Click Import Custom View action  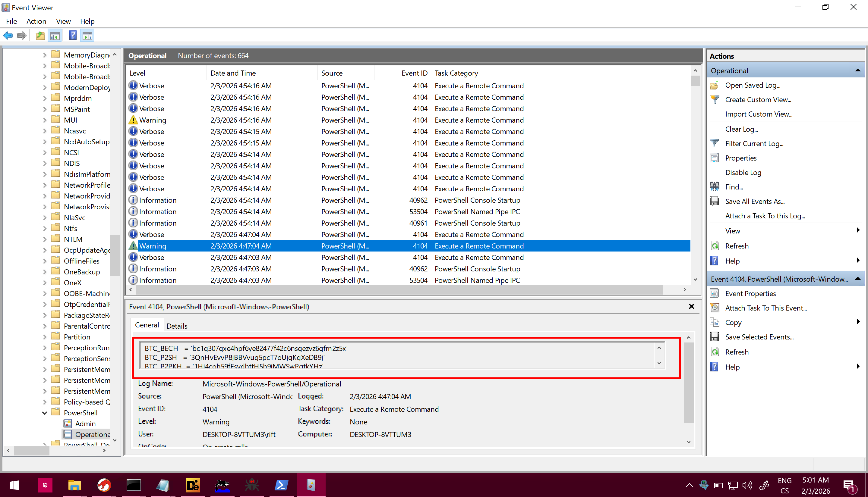pyautogui.click(x=759, y=114)
